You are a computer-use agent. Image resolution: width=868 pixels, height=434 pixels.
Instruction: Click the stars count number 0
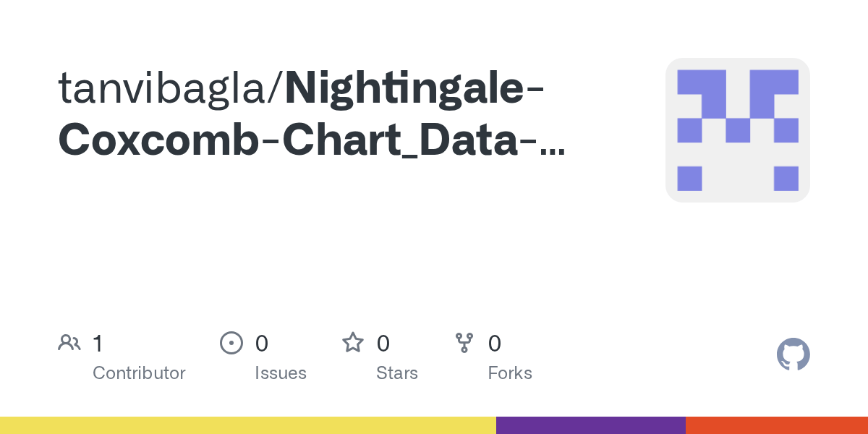pyautogui.click(x=383, y=343)
